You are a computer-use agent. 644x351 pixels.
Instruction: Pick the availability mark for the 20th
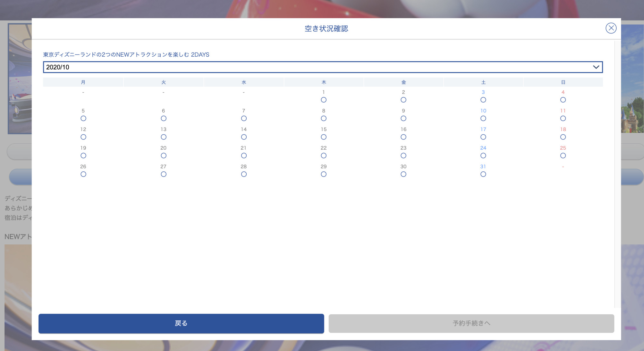164,156
